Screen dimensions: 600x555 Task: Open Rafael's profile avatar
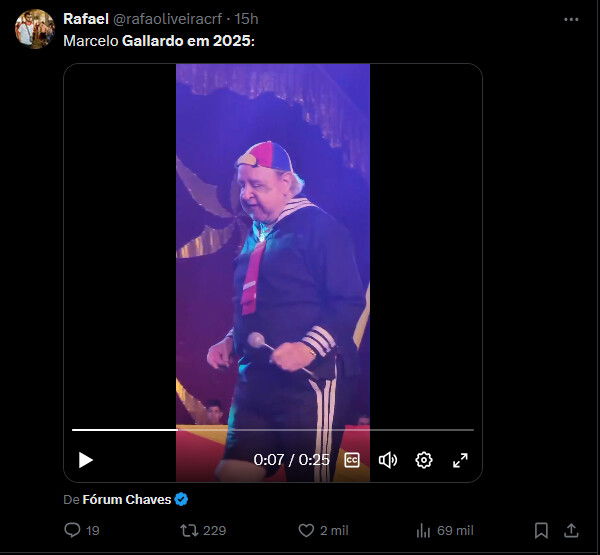pyautogui.click(x=34, y=29)
